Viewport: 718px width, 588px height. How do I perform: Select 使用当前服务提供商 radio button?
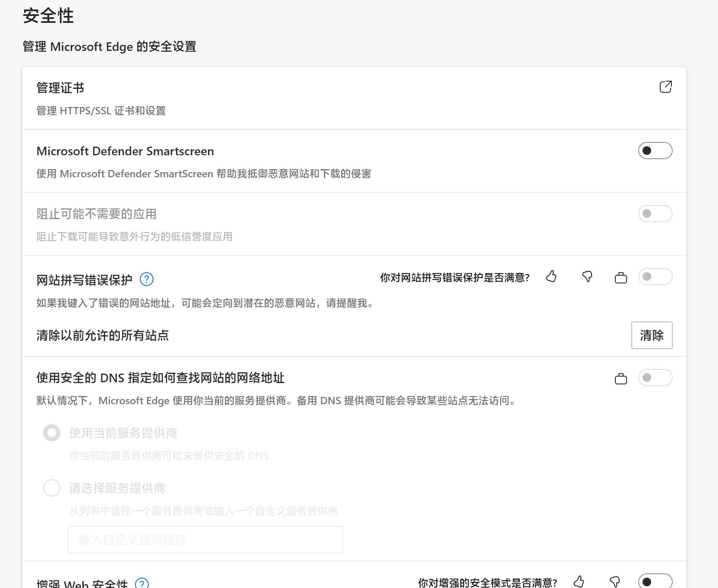(52, 433)
